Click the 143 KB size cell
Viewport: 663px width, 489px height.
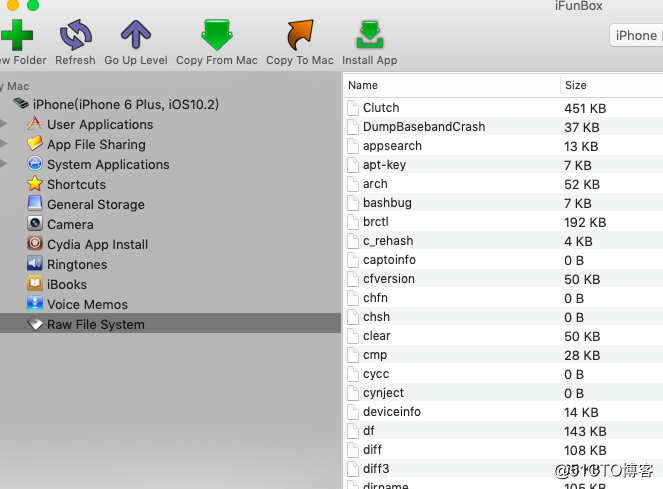(585, 431)
